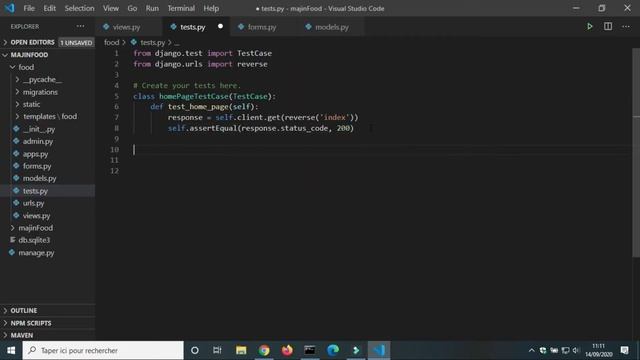Viewport: 640px width, 360px height.
Task: Show hidden system tray icons
Action: (x=531, y=350)
